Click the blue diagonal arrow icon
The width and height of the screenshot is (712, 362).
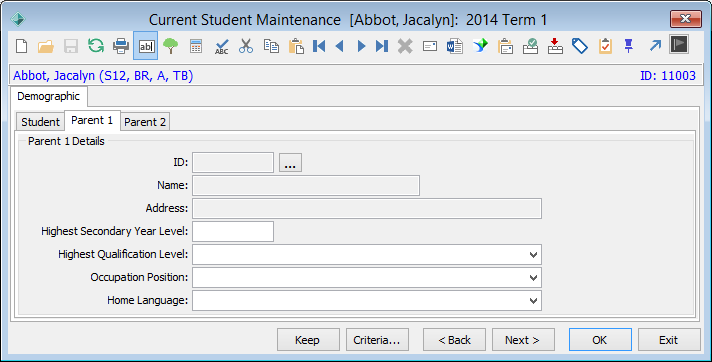[x=655, y=45]
